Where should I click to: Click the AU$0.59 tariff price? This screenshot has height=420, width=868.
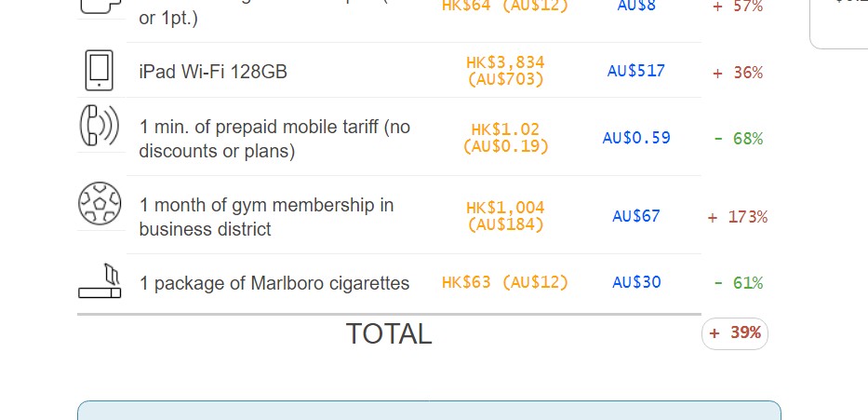[636, 138]
